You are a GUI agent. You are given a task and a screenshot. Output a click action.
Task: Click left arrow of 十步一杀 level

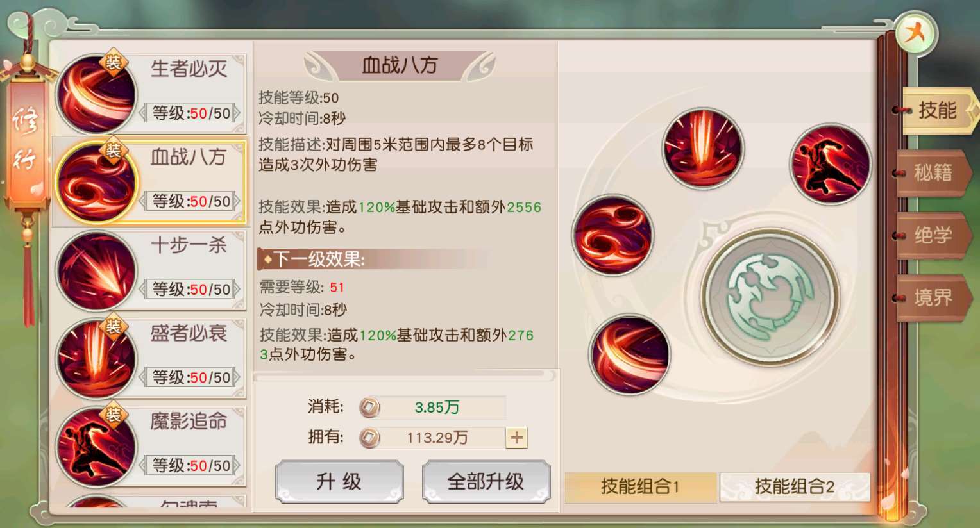[143, 290]
